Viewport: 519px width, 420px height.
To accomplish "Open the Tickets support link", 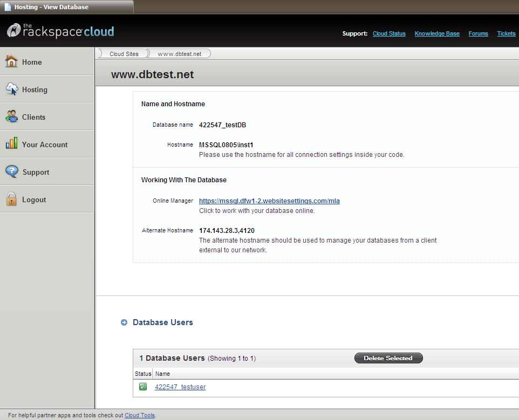I will [x=506, y=33].
